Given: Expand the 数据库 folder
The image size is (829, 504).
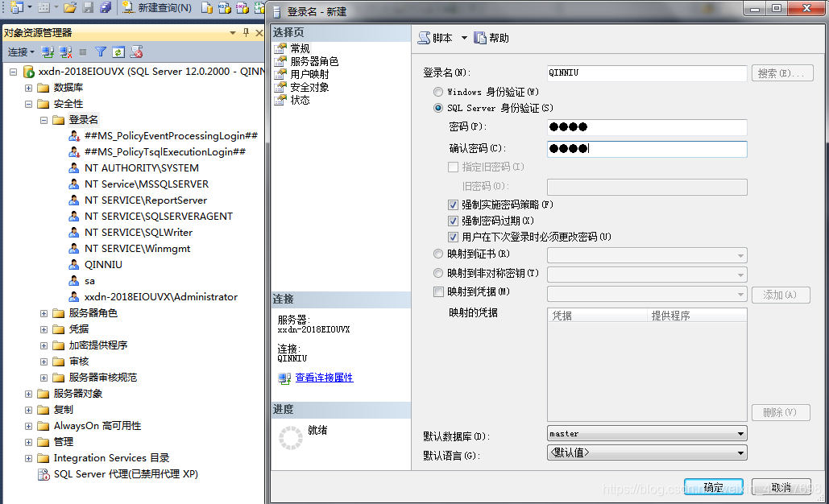Looking at the screenshot, I should click(x=28, y=88).
